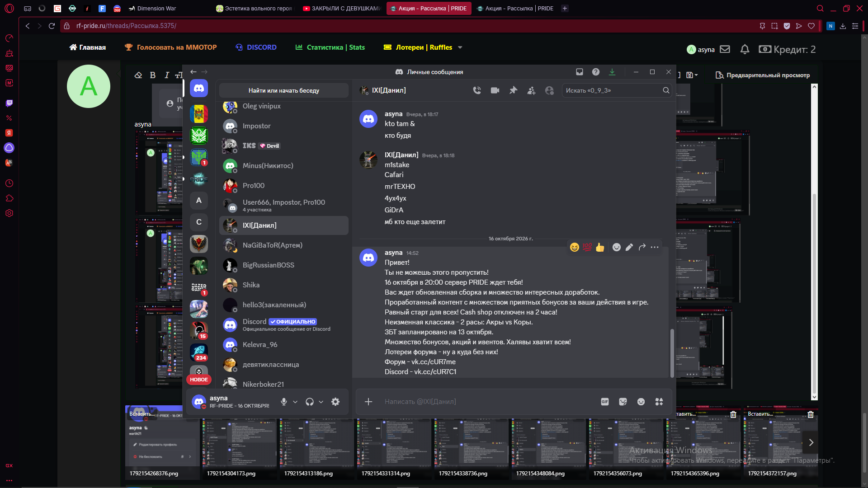Screen dimensions: 868x488
Task: Click Предварительный просмотр button
Action: pos(763,75)
